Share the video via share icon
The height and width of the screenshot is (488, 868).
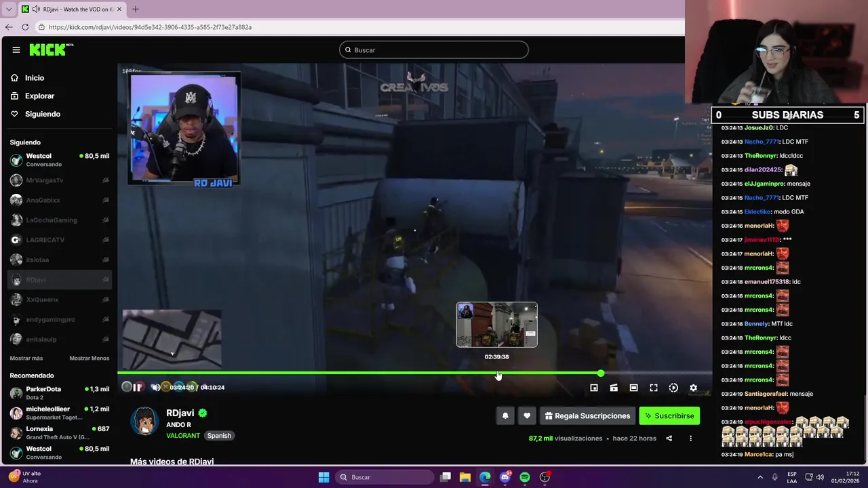tap(669, 439)
